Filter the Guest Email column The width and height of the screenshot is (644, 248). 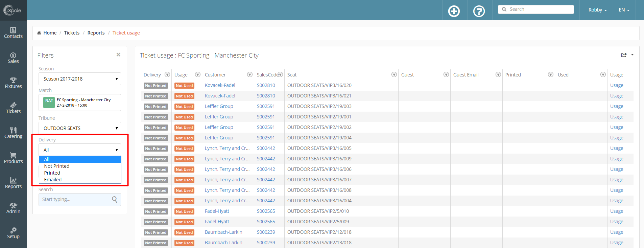pyautogui.click(x=498, y=74)
